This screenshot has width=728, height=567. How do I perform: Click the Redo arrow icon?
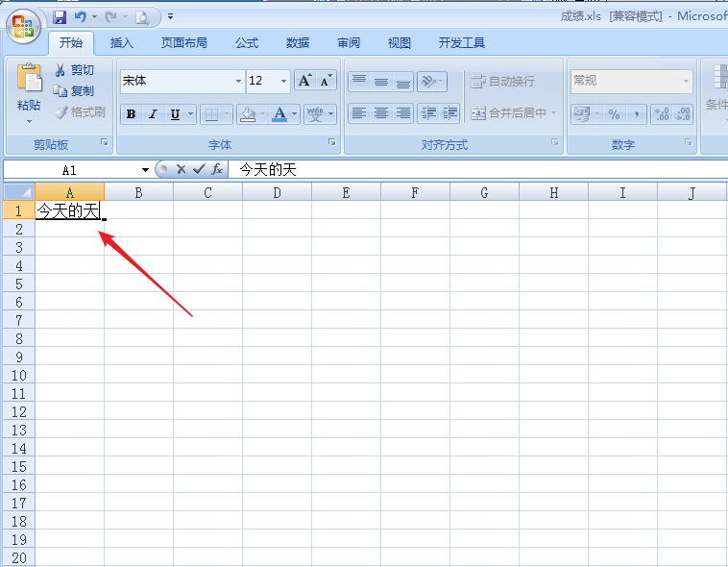point(111,17)
